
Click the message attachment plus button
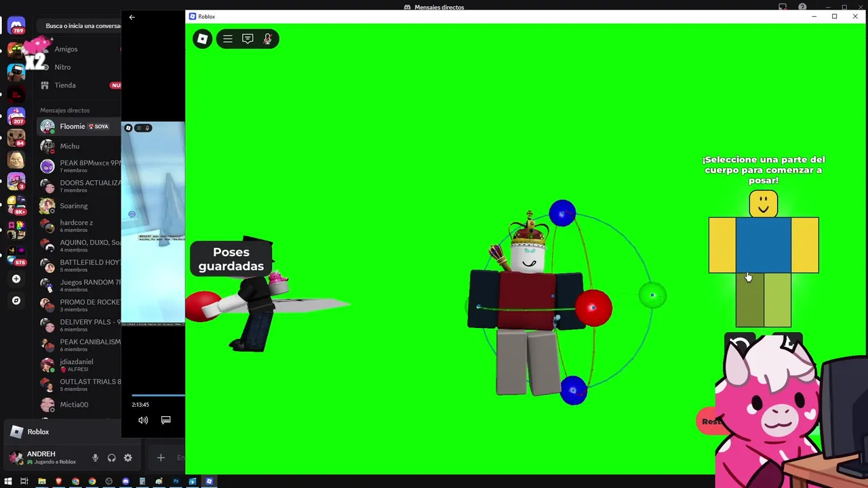pos(161,458)
